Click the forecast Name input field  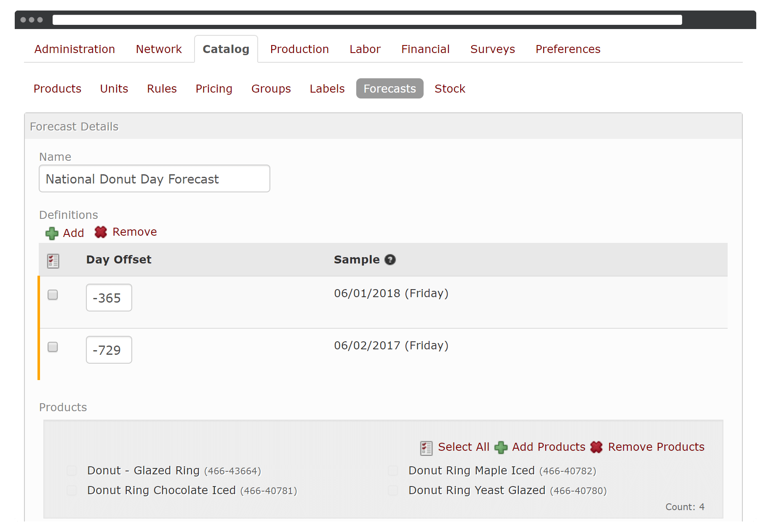154,178
